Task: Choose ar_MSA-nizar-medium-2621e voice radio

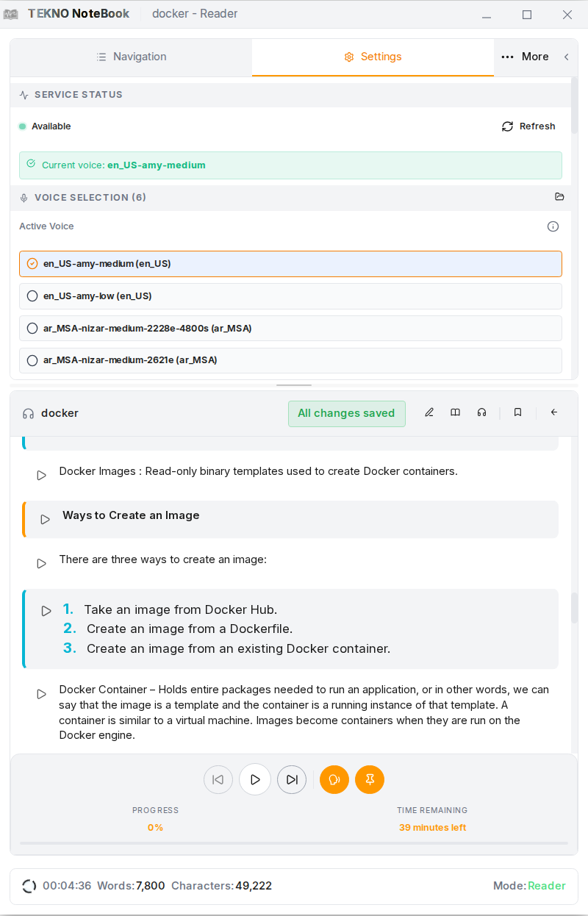Action: pos(32,360)
